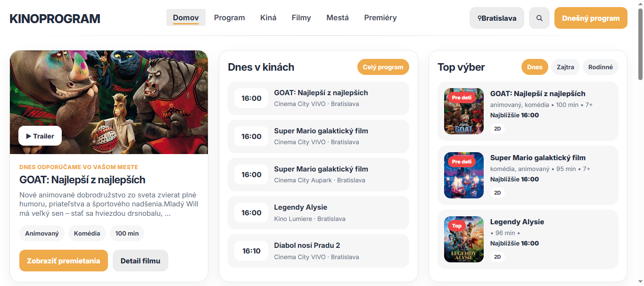Click the KINOPROGRAM logo

click(x=55, y=18)
